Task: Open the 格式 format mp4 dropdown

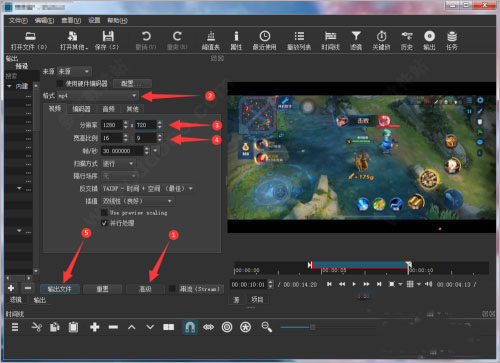Action: pyautogui.click(x=97, y=96)
